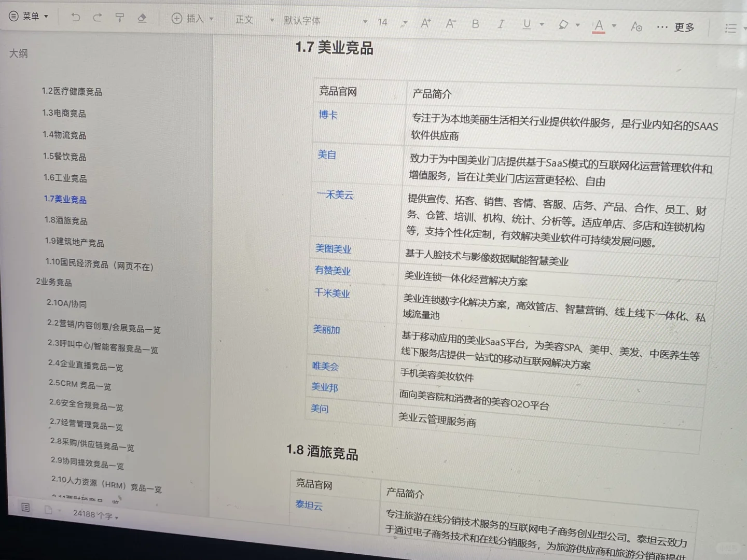Click the Redo icon

coord(98,17)
